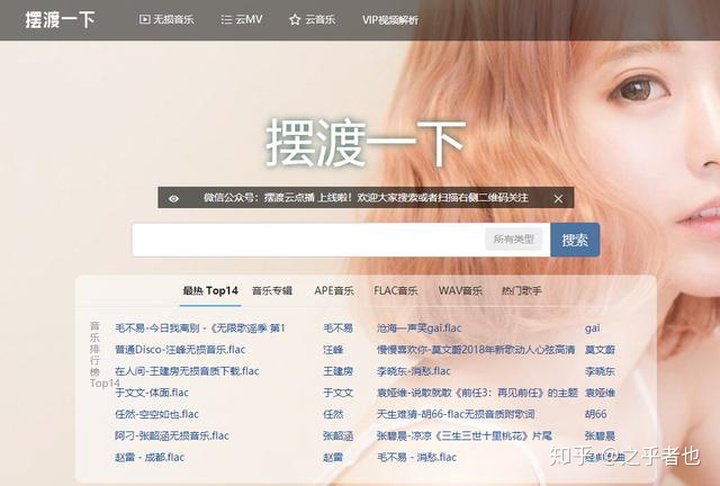Click artist name 袁娅维
Viewport: 720px width, 486px height.
coord(600,393)
